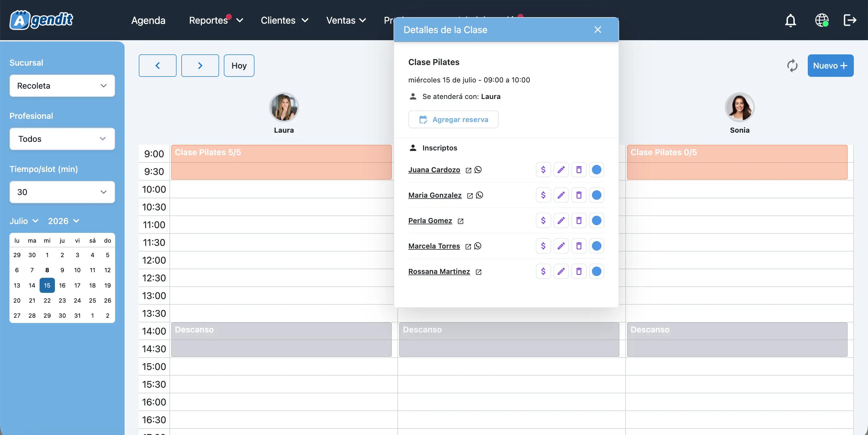Open Rossana Martinez's profile via the external link icon

click(479, 272)
